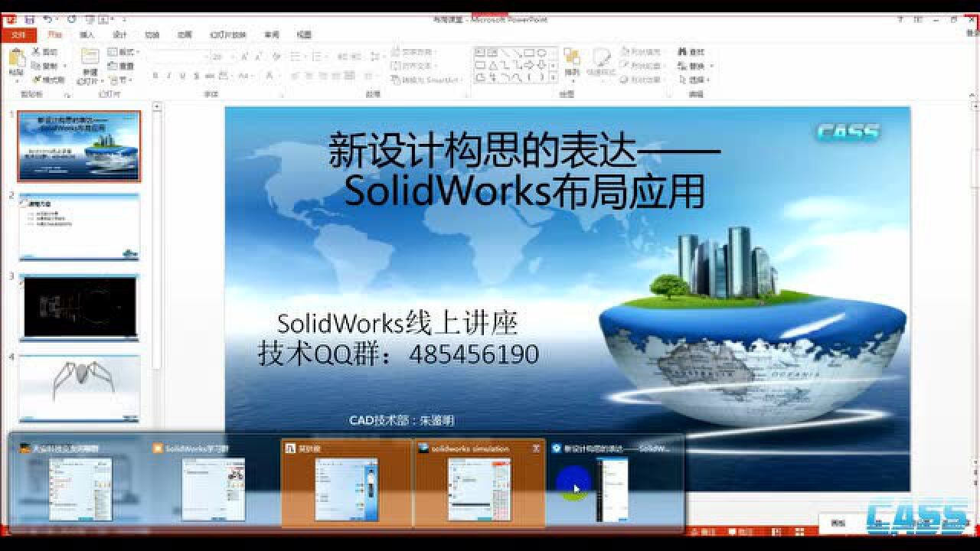
Task: Toggle bold formatting
Action: coord(157,77)
